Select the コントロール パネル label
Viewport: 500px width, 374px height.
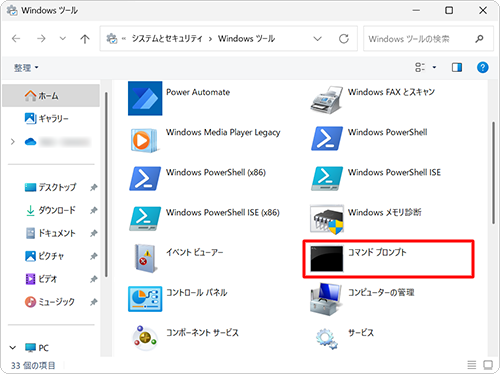click(x=197, y=292)
